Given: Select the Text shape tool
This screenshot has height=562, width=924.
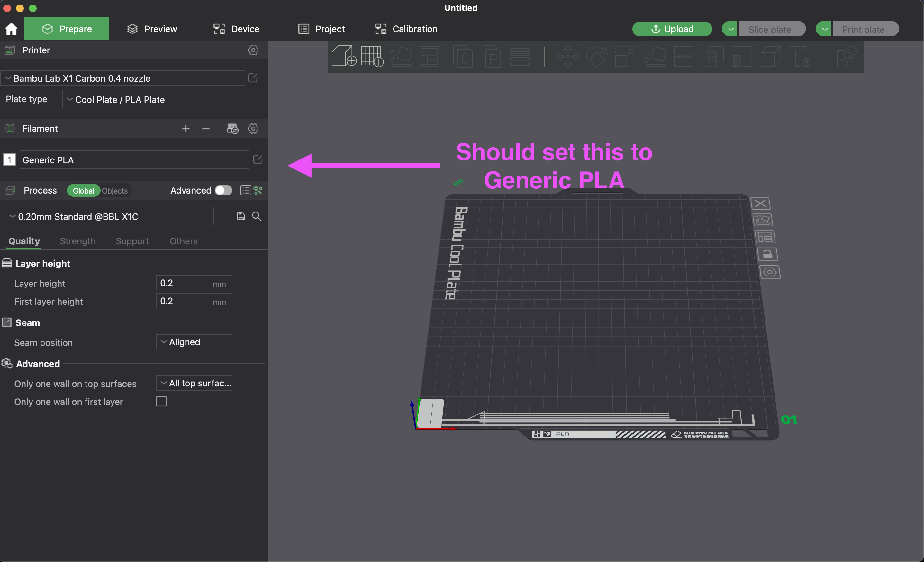Looking at the screenshot, I should (799, 57).
